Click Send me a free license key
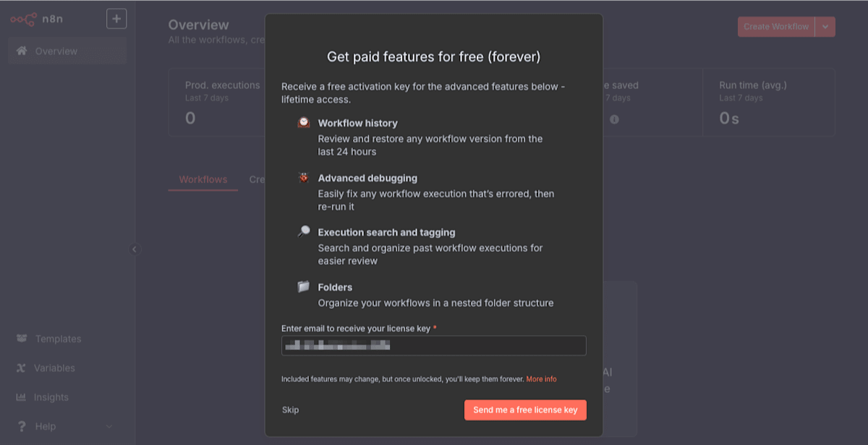This screenshot has width=868, height=445. pos(525,410)
